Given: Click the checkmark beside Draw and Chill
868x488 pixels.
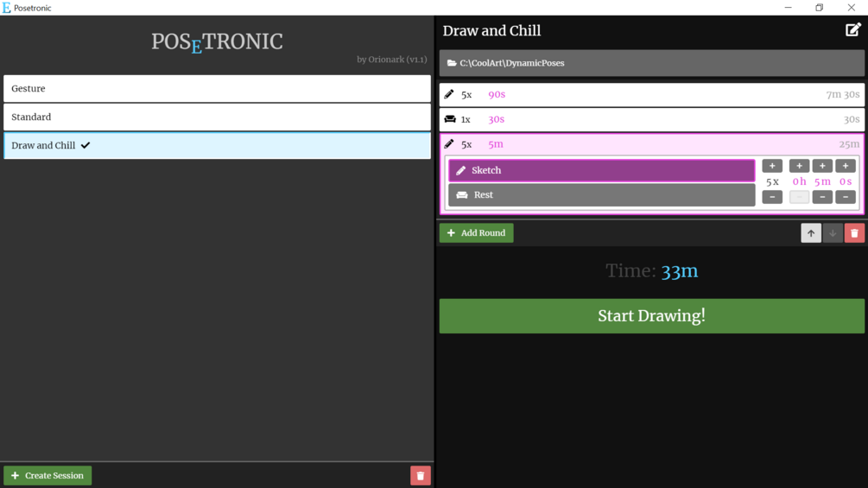Looking at the screenshot, I should click(86, 145).
